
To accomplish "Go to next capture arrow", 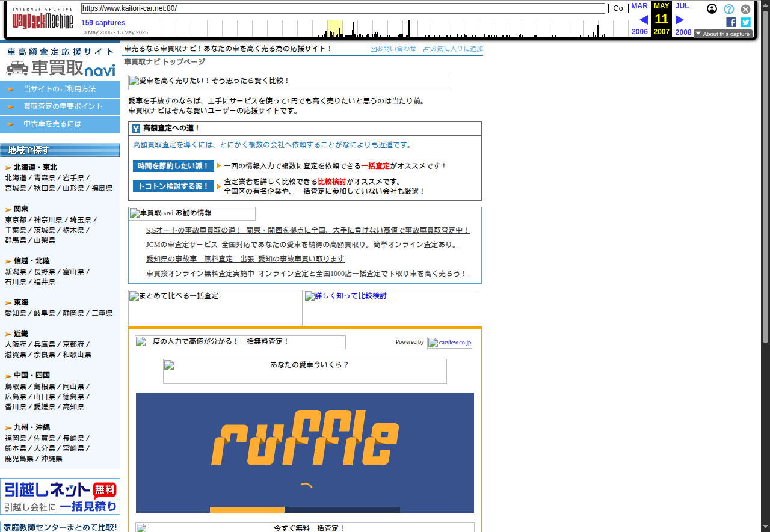I will [x=680, y=20].
